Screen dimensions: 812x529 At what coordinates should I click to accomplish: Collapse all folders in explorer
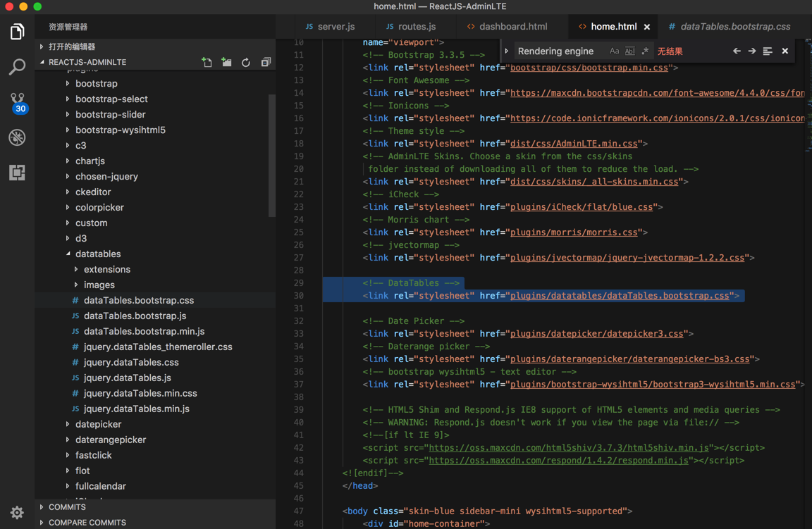tap(266, 63)
